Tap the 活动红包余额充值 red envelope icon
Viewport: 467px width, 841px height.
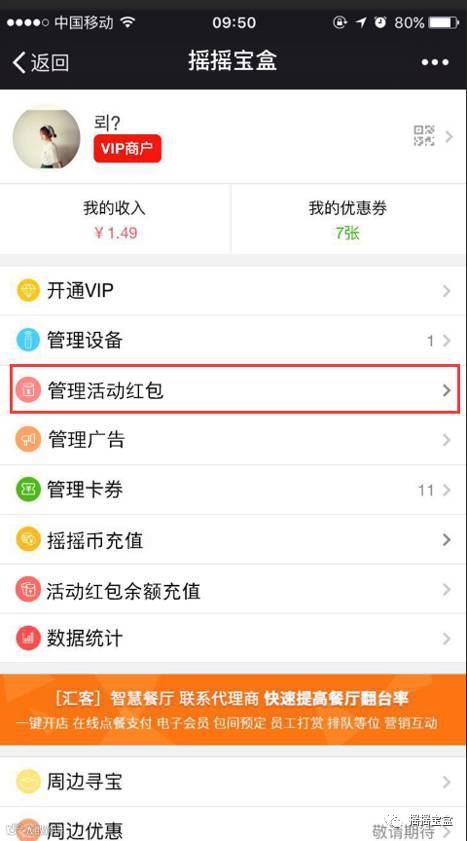click(x=28, y=589)
